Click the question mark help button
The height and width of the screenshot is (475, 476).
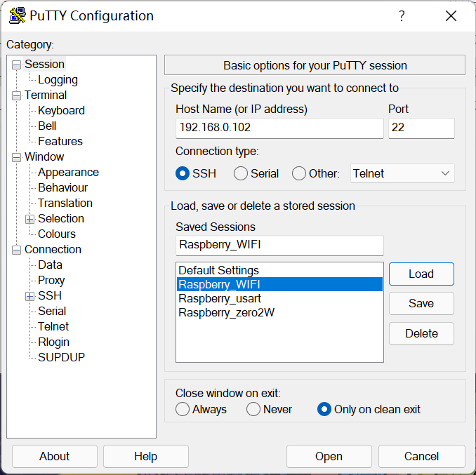coord(402,15)
